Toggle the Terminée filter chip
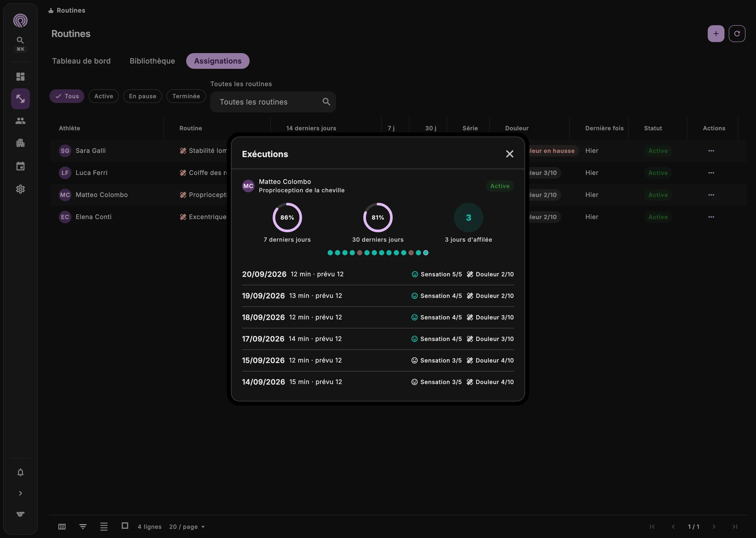 (186, 96)
